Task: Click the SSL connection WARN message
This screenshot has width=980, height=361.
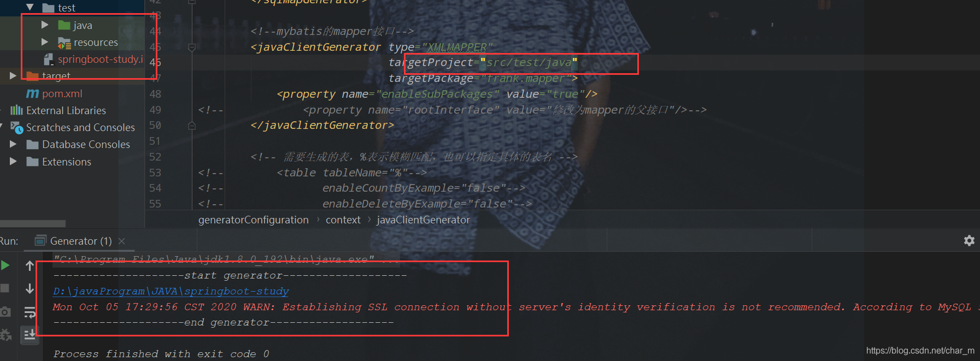Action: point(516,307)
